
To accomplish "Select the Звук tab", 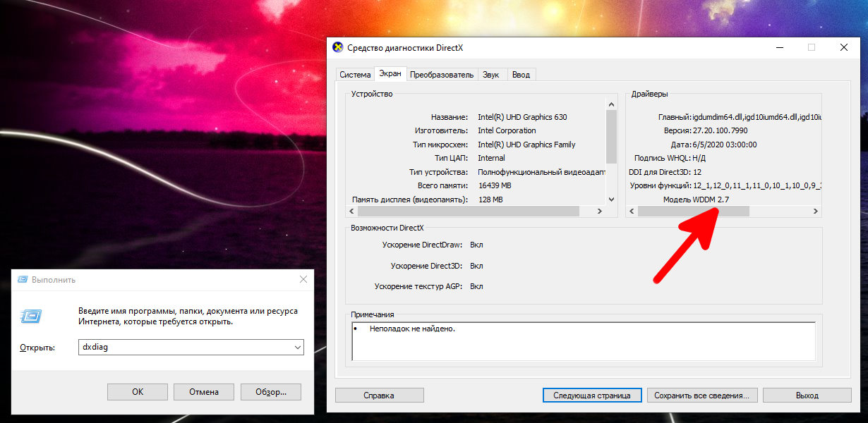I will pos(490,75).
